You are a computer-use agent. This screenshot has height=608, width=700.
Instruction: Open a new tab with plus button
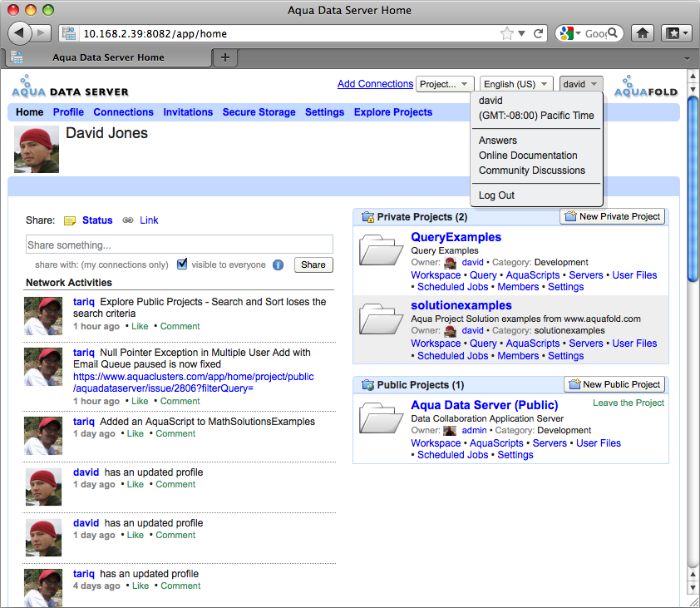click(x=225, y=57)
